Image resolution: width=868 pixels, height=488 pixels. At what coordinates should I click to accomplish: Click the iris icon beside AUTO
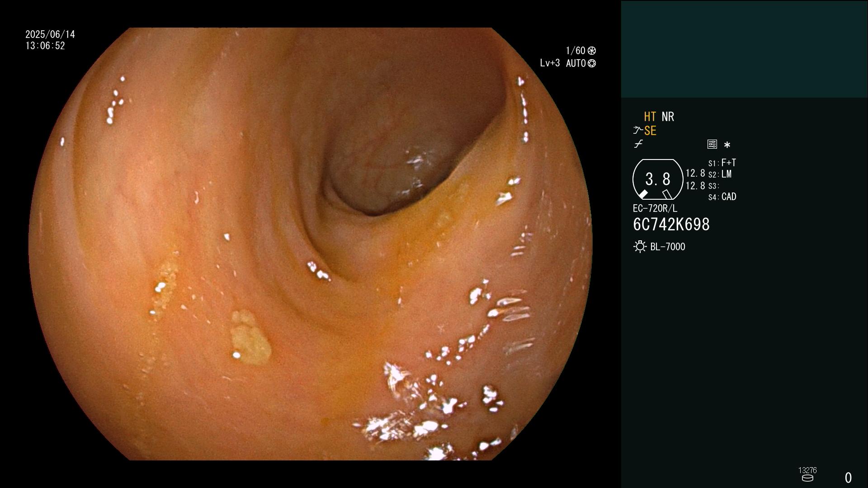click(592, 63)
